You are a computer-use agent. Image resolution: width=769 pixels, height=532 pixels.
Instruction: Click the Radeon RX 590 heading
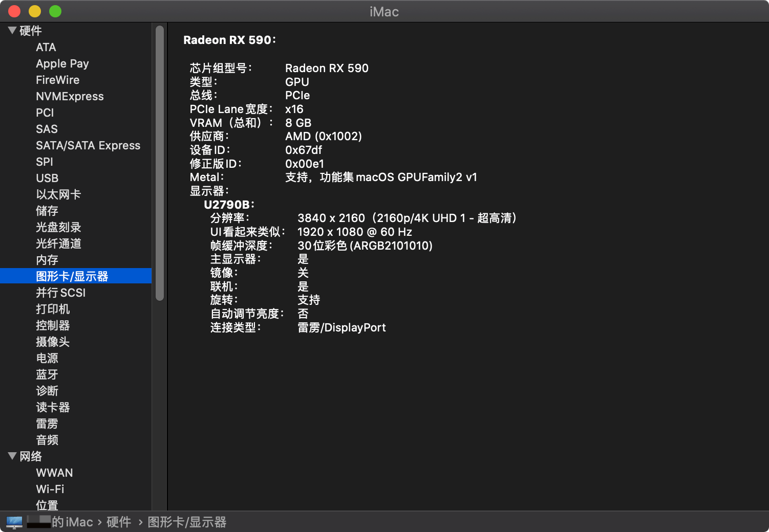tap(229, 40)
